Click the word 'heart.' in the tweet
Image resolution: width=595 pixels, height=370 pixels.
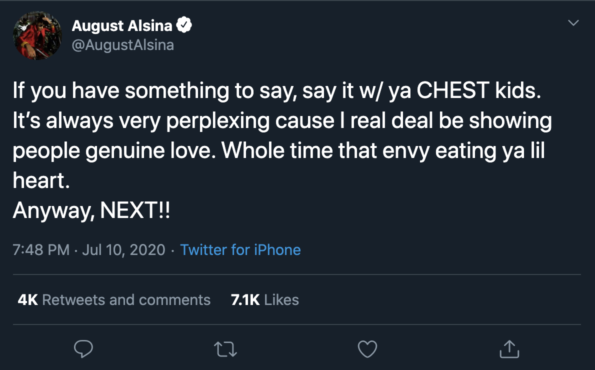(x=41, y=180)
